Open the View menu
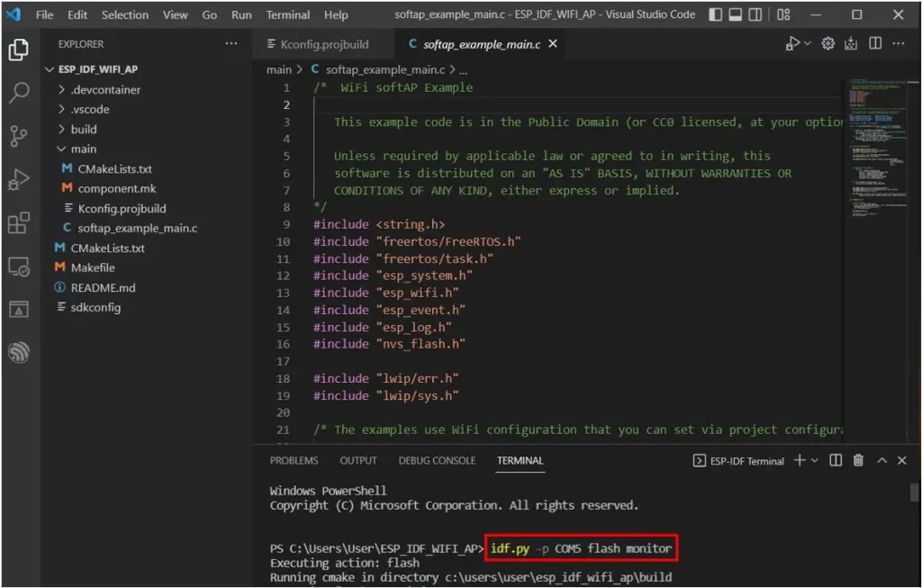922x588 pixels. click(x=176, y=14)
